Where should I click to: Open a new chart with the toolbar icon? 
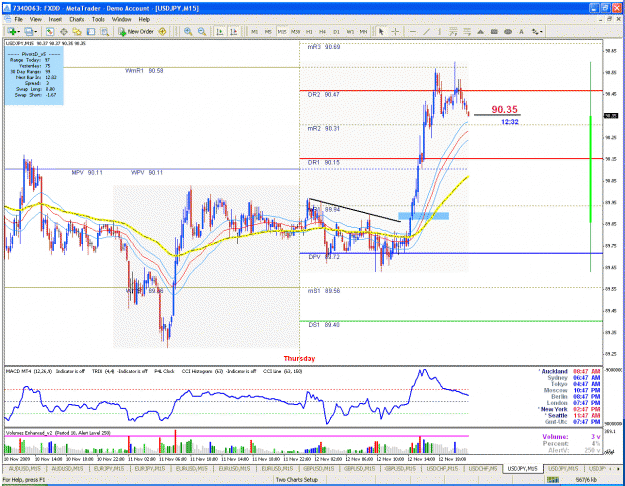11,31
